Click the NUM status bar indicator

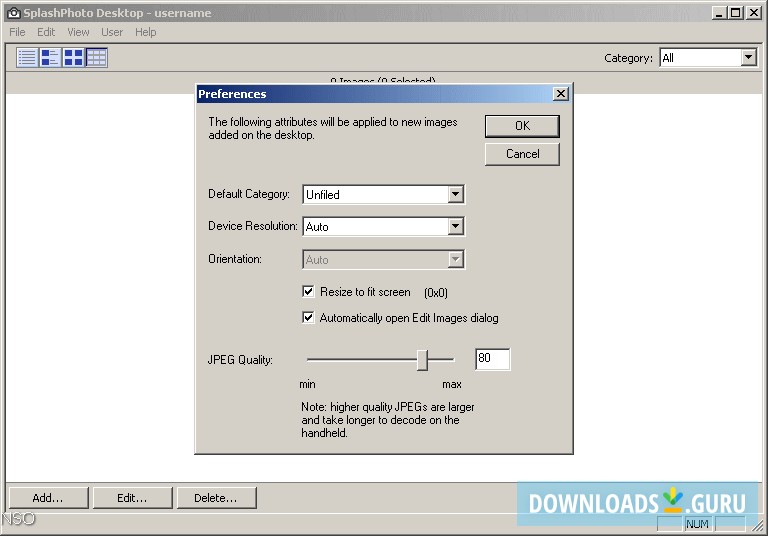coord(697,524)
